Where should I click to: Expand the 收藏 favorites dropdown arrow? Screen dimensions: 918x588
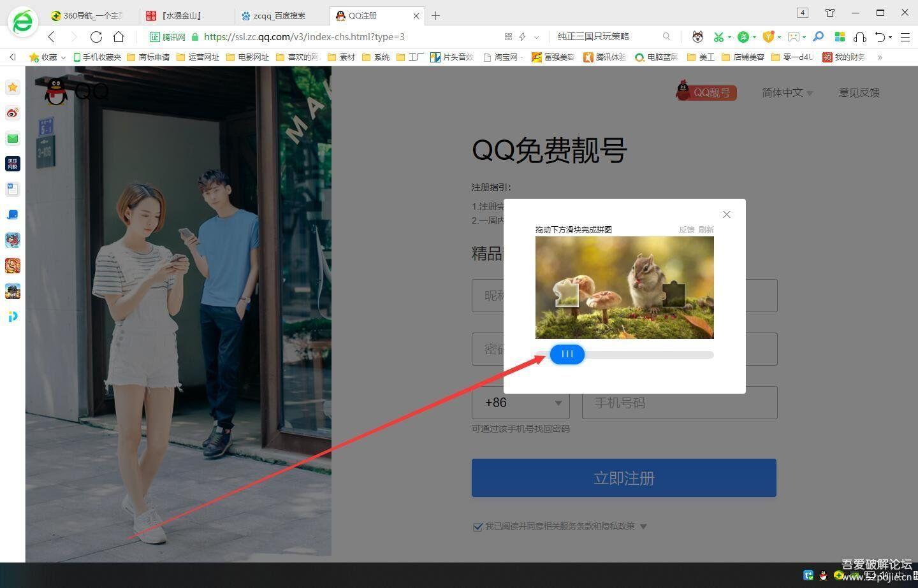click(x=63, y=57)
